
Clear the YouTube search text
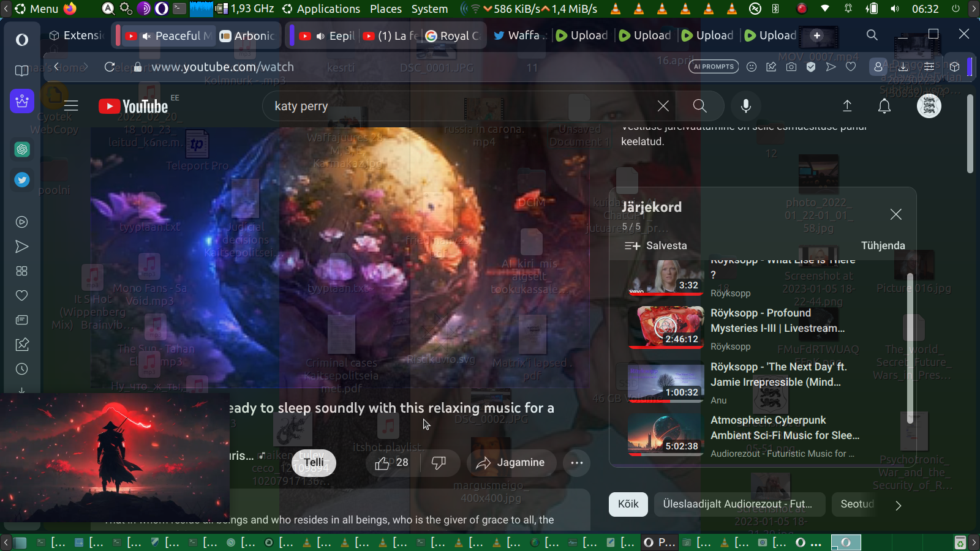point(663,106)
